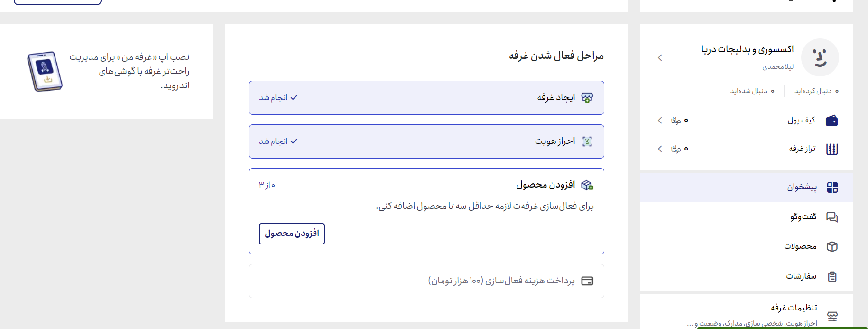Open the محصولات menu item

[x=800, y=246]
